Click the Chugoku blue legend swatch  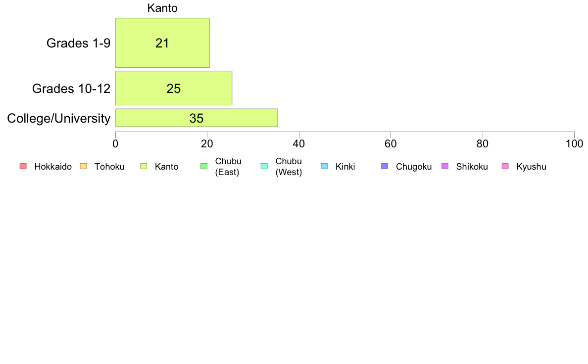(x=385, y=167)
